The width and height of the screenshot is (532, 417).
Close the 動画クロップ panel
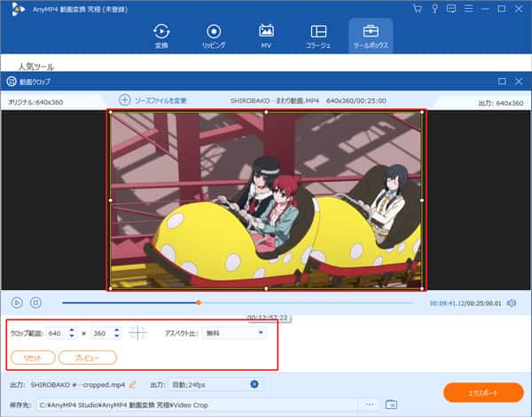[x=519, y=81]
